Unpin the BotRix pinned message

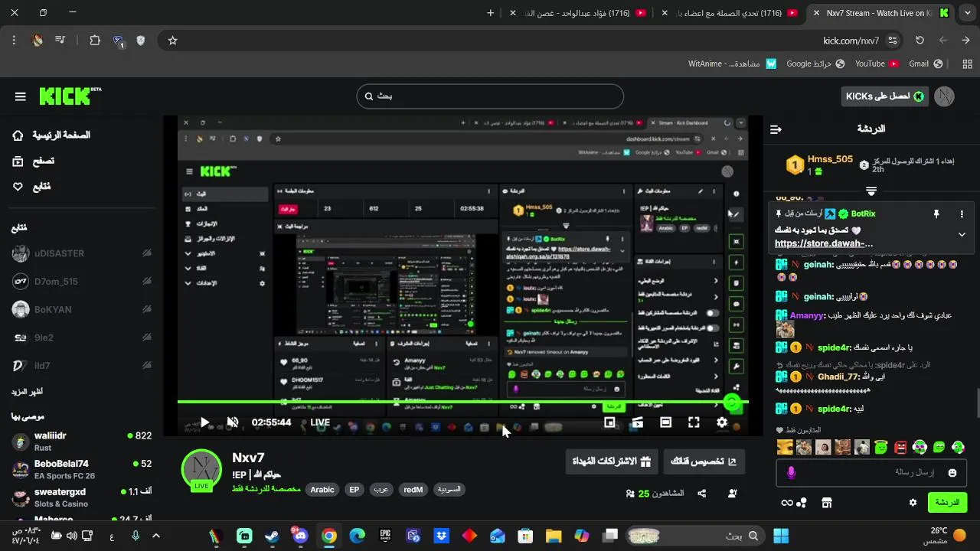tap(936, 214)
